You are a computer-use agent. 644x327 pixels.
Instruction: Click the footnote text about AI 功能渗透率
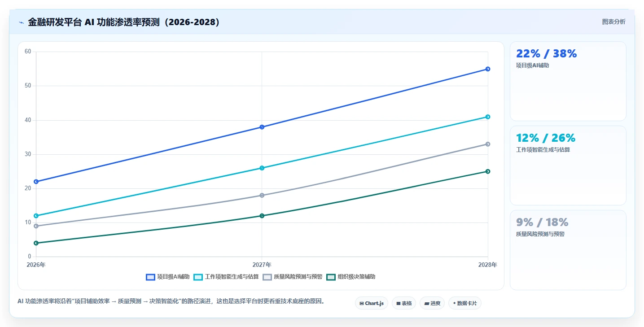(171, 301)
